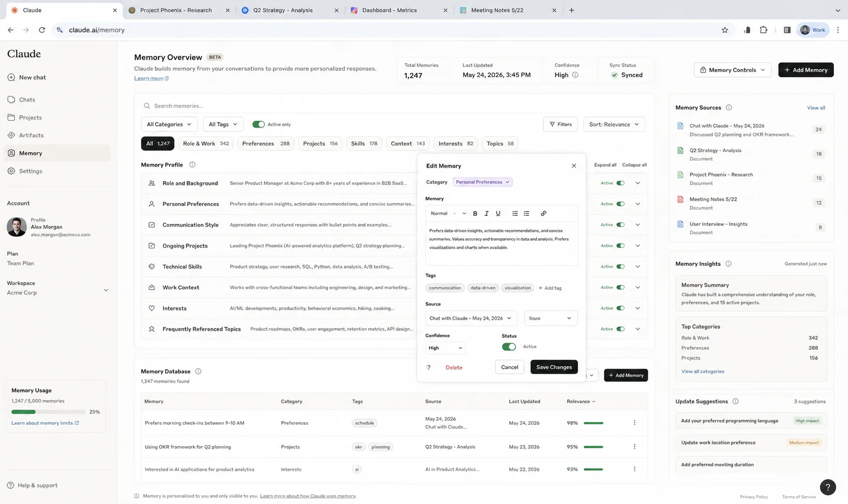Reload the page
This screenshot has width=848, height=504.
click(x=42, y=30)
